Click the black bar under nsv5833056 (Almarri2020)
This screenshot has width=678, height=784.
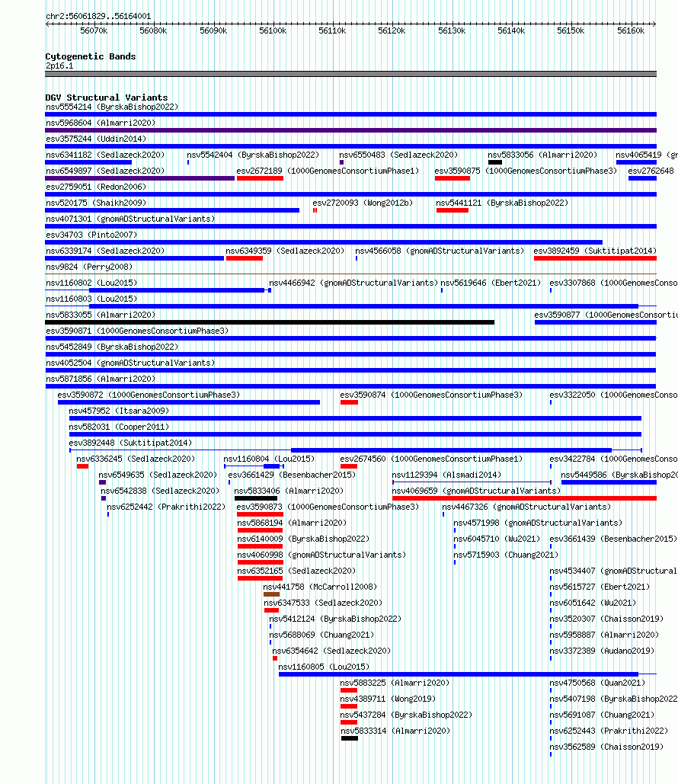(x=495, y=162)
